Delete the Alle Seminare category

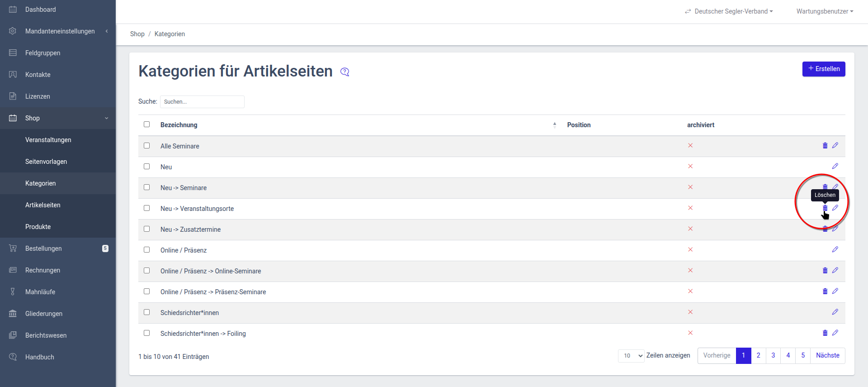(x=825, y=146)
